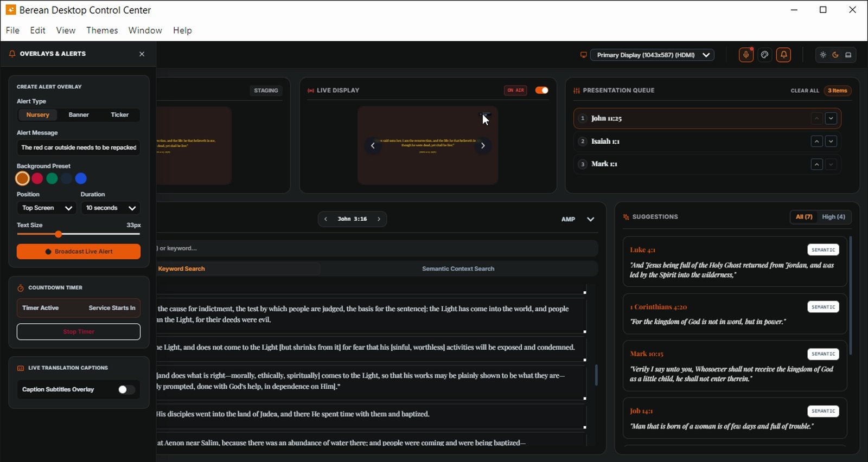Click the Alert Message input field
The width and height of the screenshot is (868, 462).
click(x=79, y=147)
